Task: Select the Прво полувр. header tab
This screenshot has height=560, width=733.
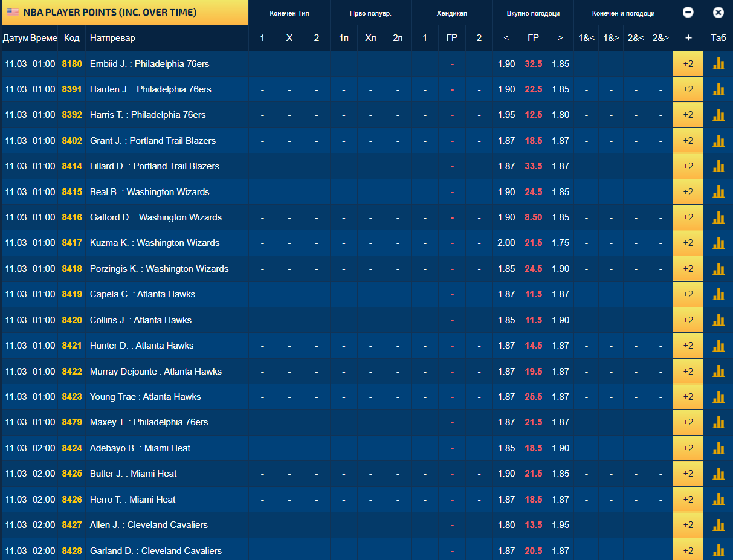Action: [x=370, y=13]
